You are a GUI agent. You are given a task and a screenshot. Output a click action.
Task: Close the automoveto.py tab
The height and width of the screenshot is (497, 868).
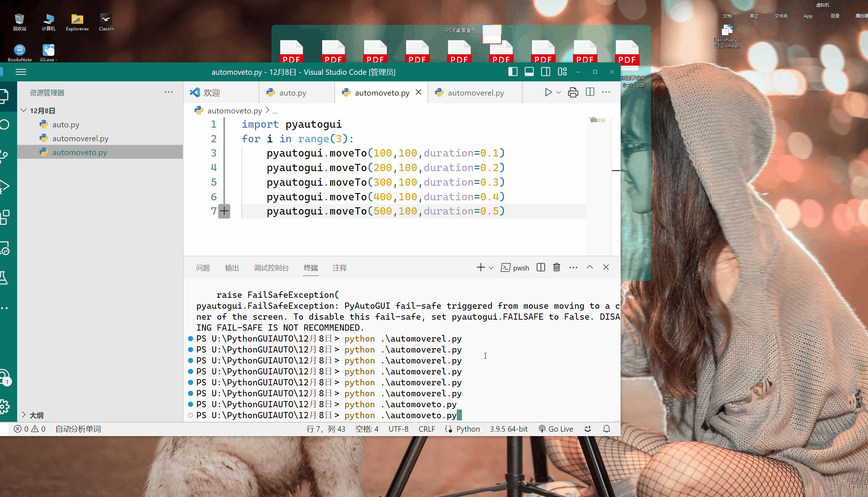[x=418, y=92]
